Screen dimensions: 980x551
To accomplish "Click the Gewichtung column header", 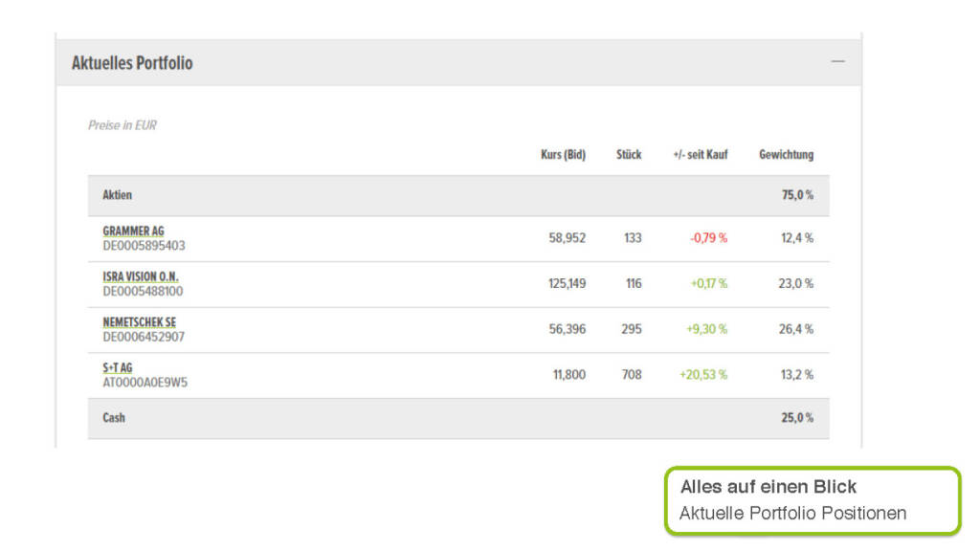I will [786, 154].
